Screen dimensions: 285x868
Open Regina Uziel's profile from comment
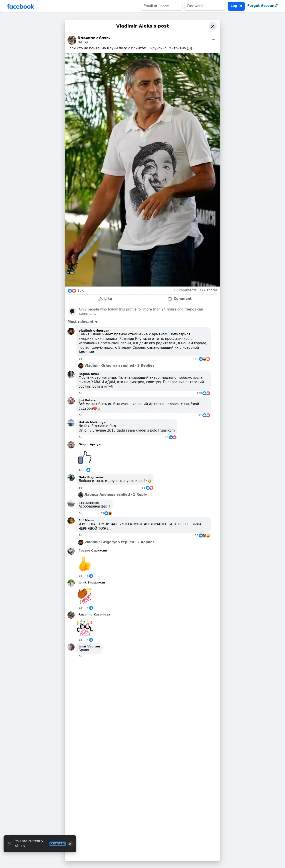89,374
